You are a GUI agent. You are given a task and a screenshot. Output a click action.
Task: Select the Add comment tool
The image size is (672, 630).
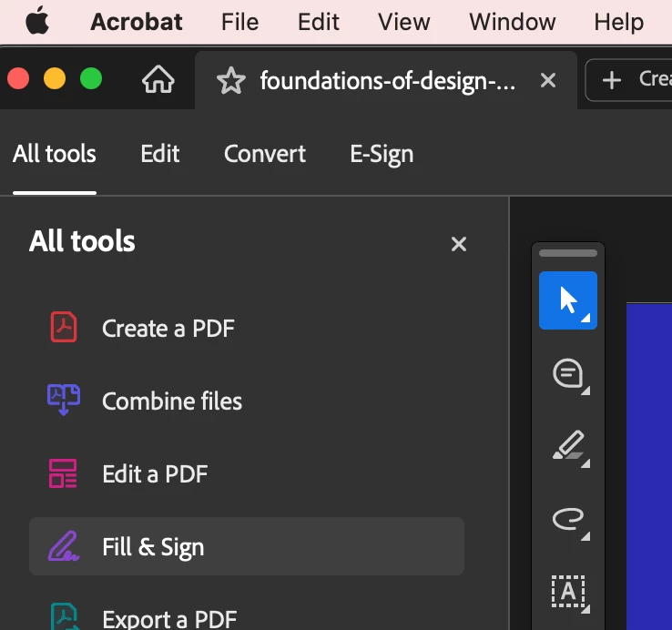(568, 373)
